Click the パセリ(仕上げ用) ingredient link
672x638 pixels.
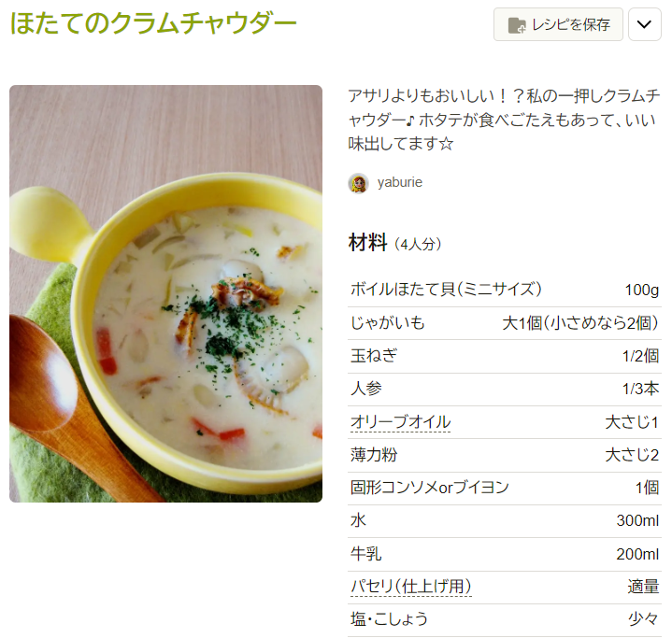click(410, 586)
